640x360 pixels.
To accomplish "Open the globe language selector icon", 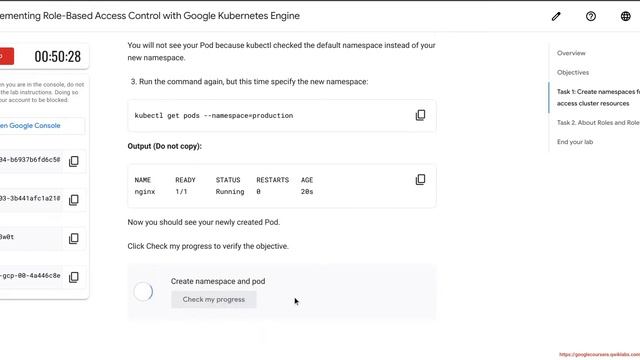I will (625, 16).
